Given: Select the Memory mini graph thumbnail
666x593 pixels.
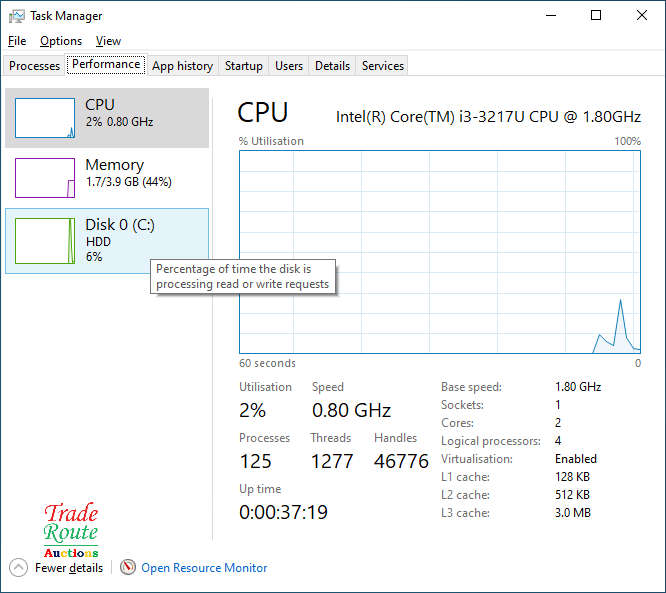Looking at the screenshot, I should (45, 178).
